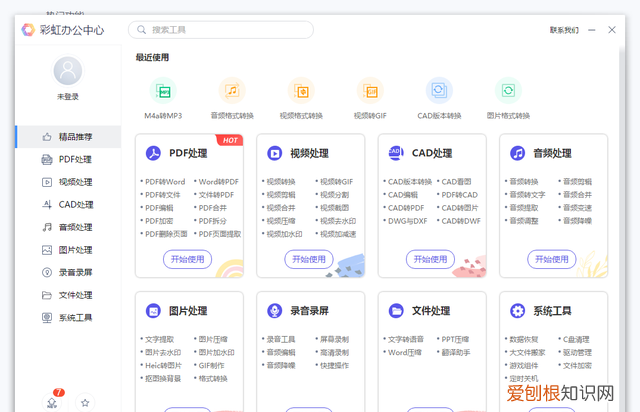Open the Word压缩 tool
Screen dimensions: 640x412
404,352
